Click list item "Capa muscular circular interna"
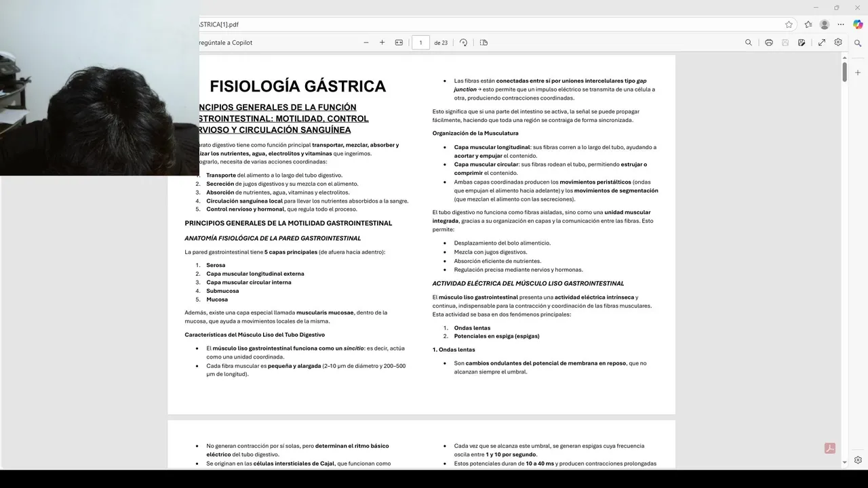This screenshot has height=488, width=868. point(249,282)
